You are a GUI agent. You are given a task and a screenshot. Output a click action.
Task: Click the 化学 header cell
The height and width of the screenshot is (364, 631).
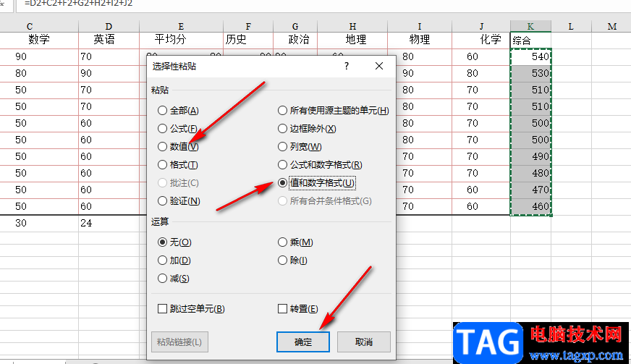pyautogui.click(x=481, y=41)
